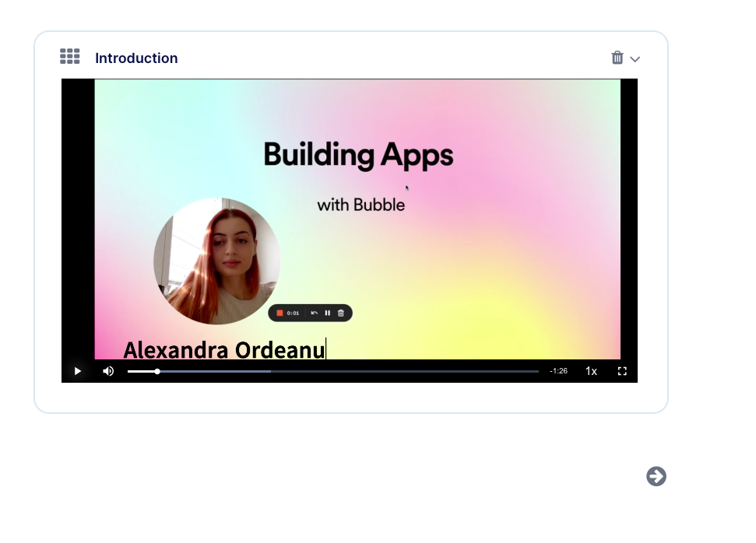Delete the Introduction section with trash icon
The height and width of the screenshot is (543, 756).
[617, 58]
